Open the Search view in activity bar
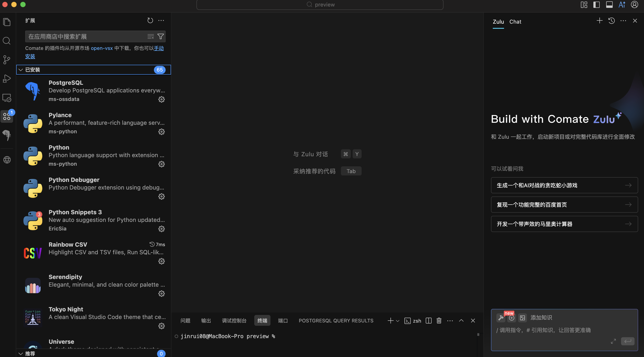 [x=7, y=41]
